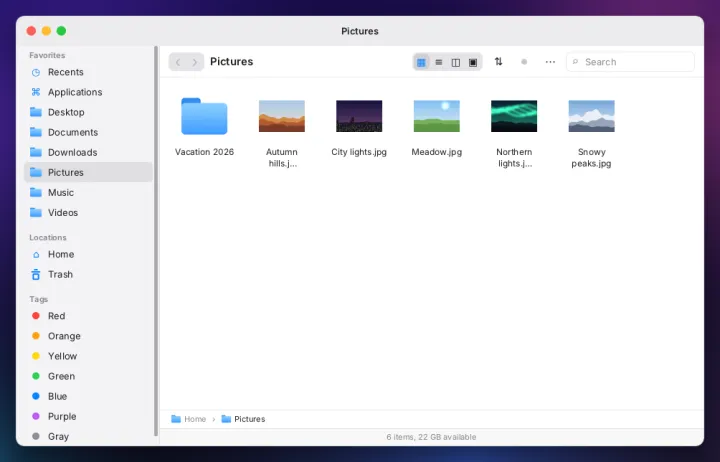720x462 pixels.
Task: Click the Snowy peaks.jpg file name
Action: click(591, 158)
